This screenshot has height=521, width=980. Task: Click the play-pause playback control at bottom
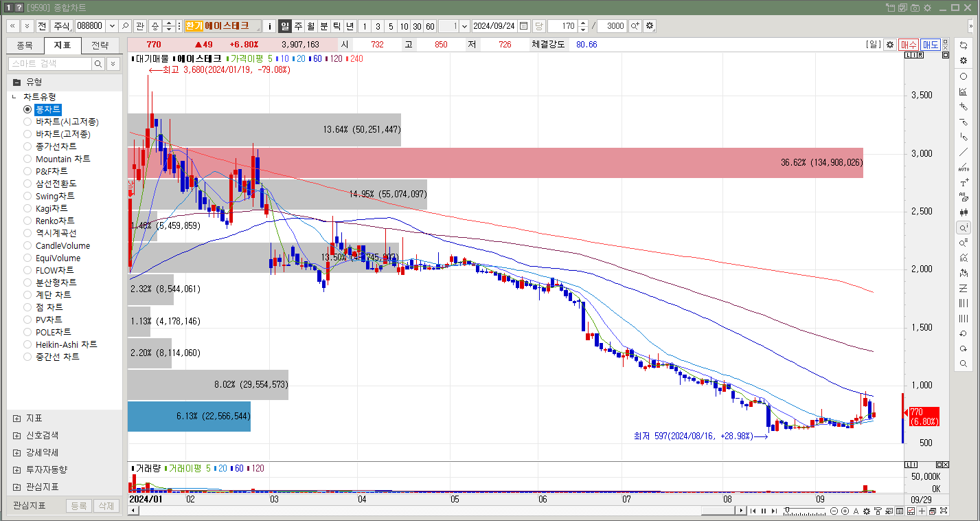[x=764, y=511]
